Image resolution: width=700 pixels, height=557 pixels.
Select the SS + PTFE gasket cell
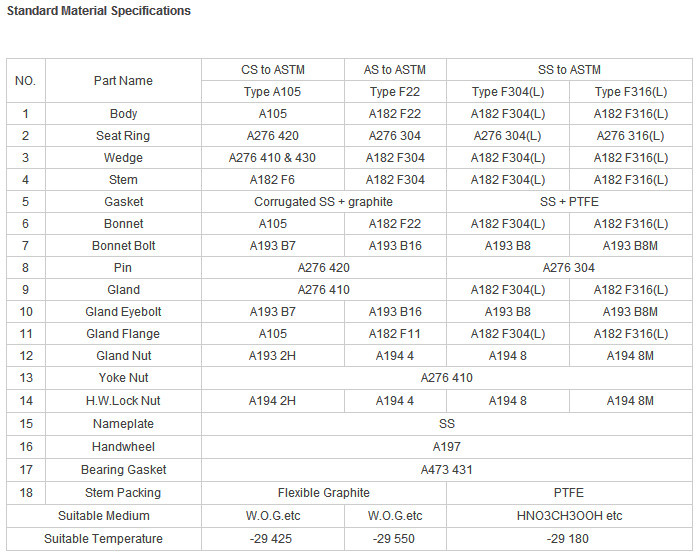pos(569,202)
